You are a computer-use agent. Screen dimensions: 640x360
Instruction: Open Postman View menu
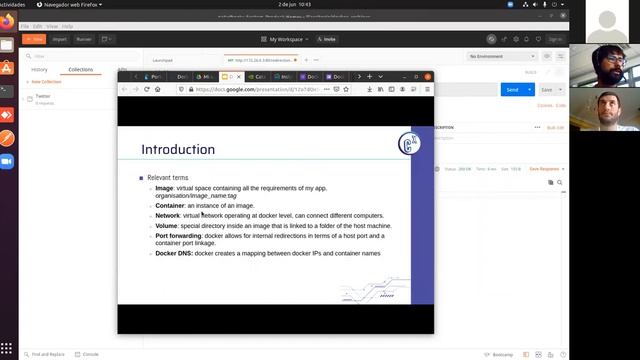[52, 26]
